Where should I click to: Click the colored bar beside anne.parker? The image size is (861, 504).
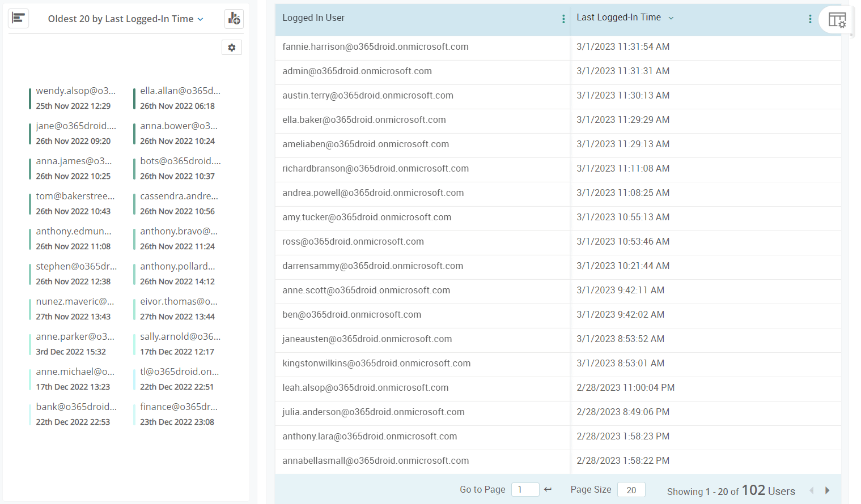(x=30, y=344)
